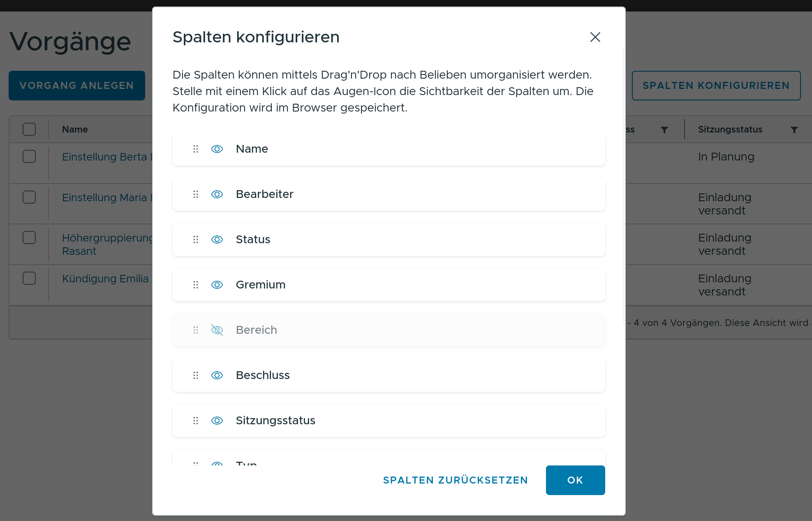The height and width of the screenshot is (521, 812).
Task: Open the Sitzungsstatus column filter
Action: tap(794, 130)
